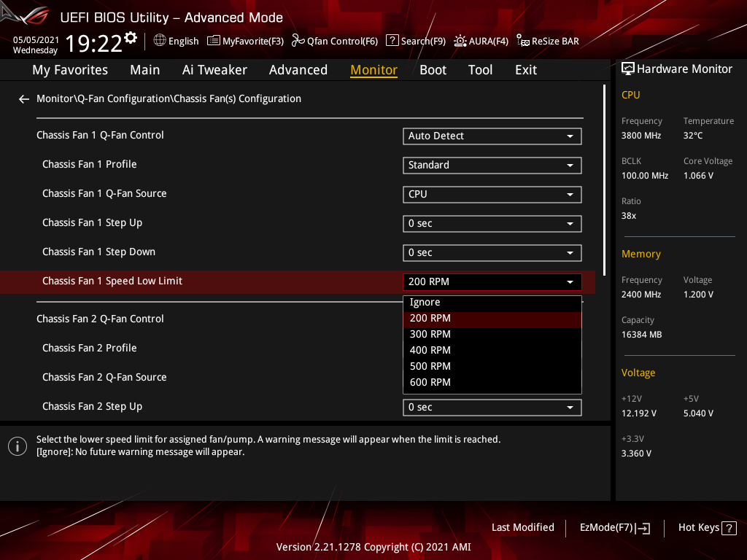Select 600 RPM option in list
This screenshot has width=747, height=560.
[492, 382]
